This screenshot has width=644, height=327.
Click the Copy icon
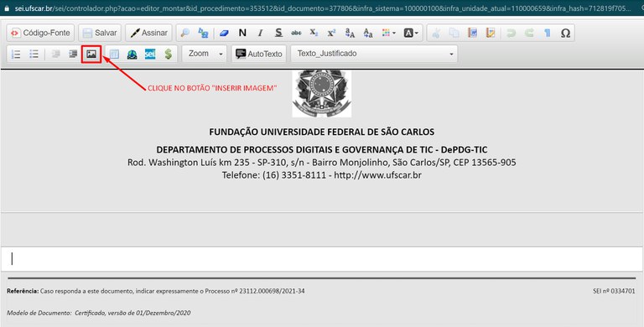click(454, 33)
